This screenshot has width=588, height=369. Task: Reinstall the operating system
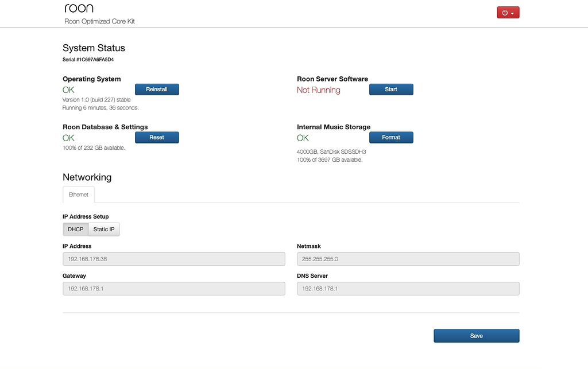click(x=157, y=89)
